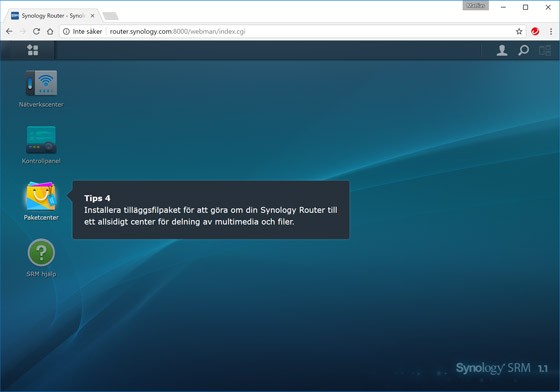Click the SRM hjälp label text
This screenshot has height=392, width=560.
[x=41, y=274]
